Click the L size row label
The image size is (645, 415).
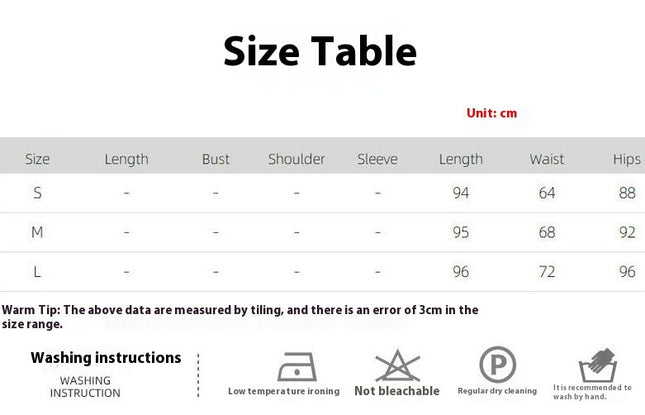(x=37, y=272)
